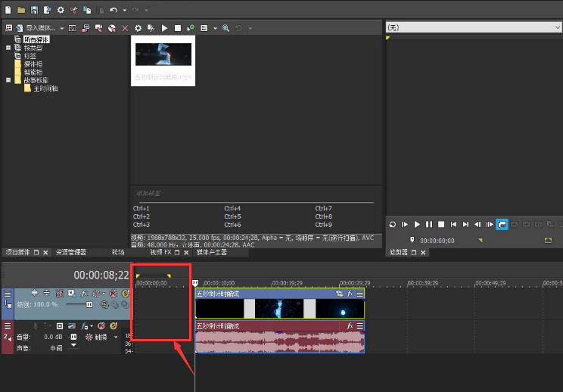This screenshot has height=392, width=563.
Task: Toggle the Auto Preview icon
Action: 191,28
